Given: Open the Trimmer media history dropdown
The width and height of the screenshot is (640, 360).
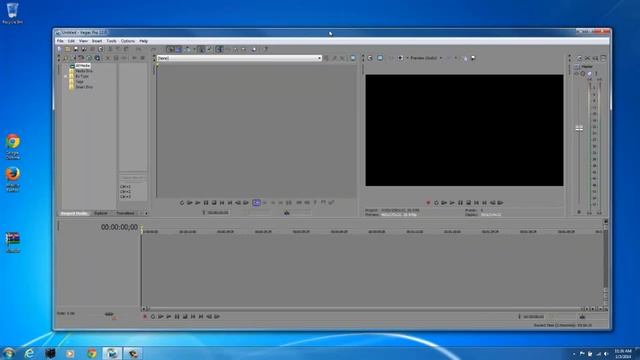Looking at the screenshot, I should pyautogui.click(x=319, y=58).
